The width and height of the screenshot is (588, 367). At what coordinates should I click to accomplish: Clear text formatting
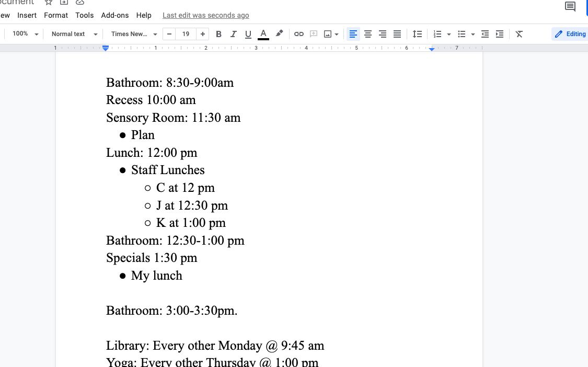[518, 33]
